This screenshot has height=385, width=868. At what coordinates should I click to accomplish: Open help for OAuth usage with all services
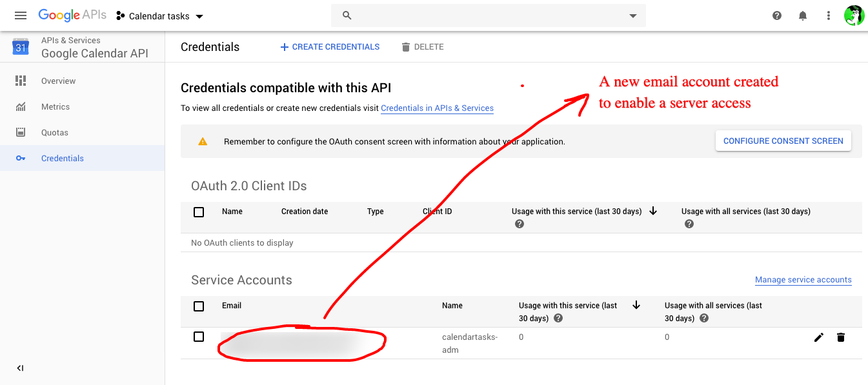pyautogui.click(x=689, y=224)
